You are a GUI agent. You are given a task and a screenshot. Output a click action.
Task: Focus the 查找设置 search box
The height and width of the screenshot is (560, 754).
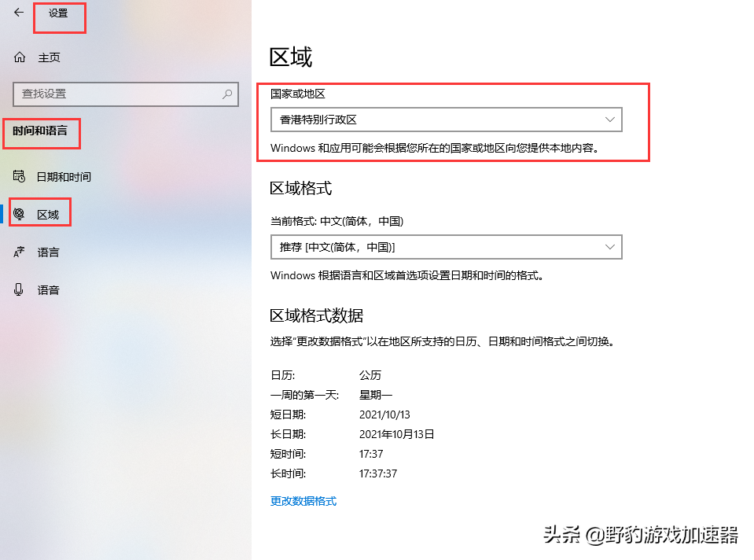pos(126,94)
